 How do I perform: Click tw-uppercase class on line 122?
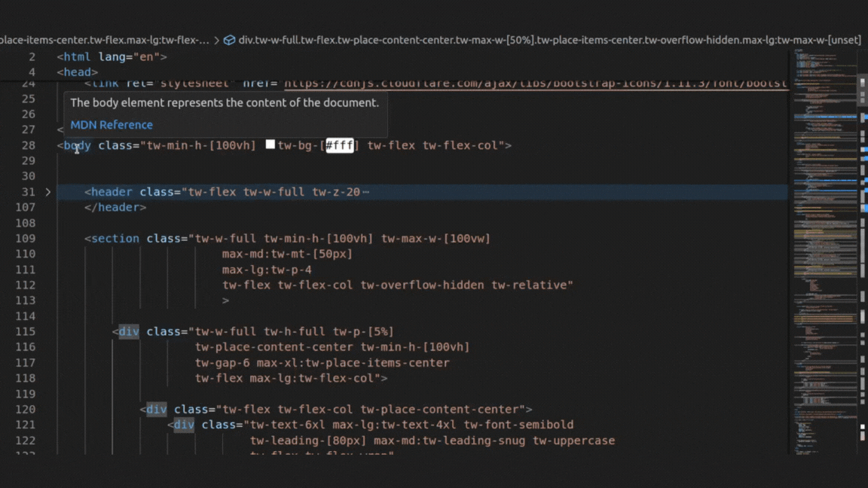pyautogui.click(x=574, y=441)
